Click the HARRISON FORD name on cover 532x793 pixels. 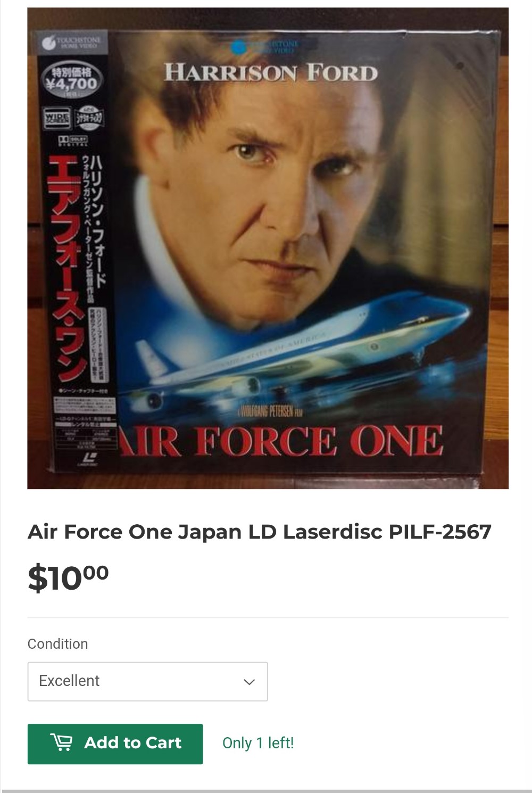click(x=271, y=72)
